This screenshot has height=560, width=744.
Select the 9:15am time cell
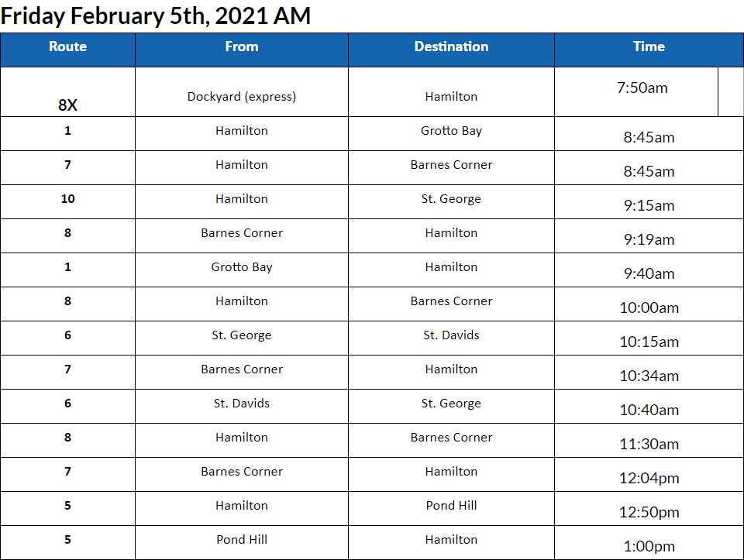pos(649,205)
